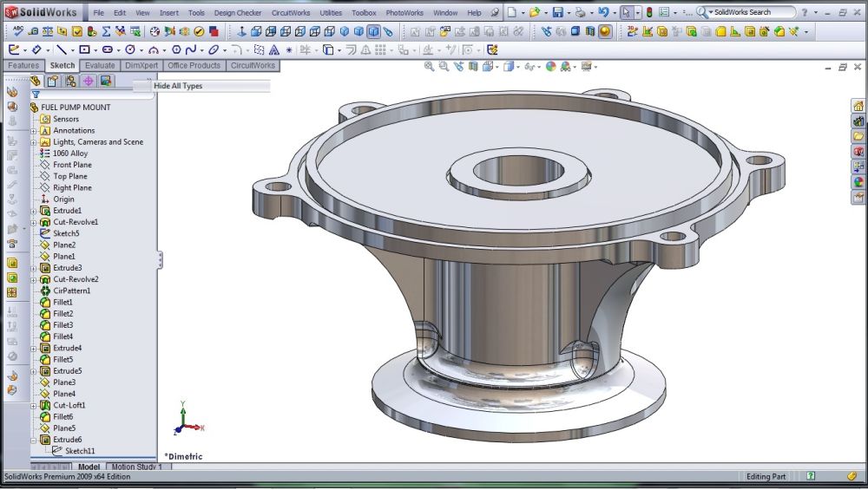
Task: Open the Rectangle tool dropdown arrow
Action: point(95,50)
